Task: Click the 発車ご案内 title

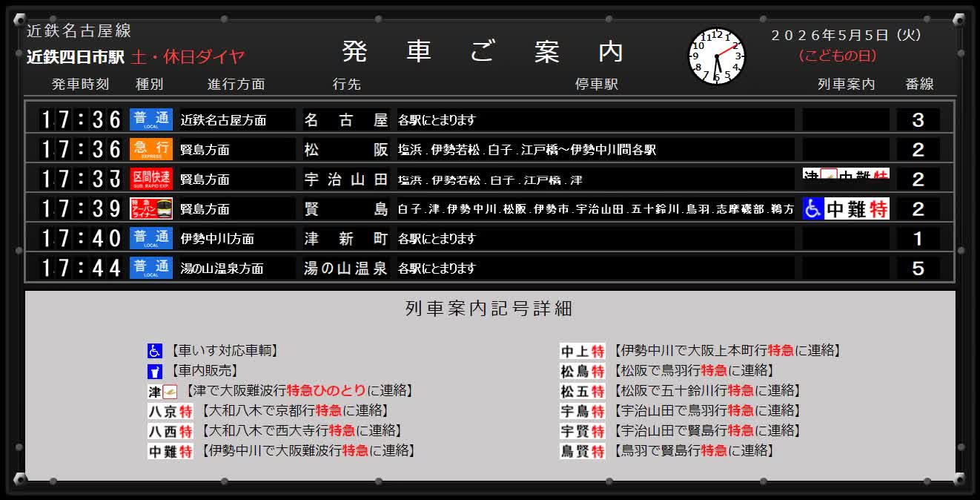Action: tap(483, 52)
